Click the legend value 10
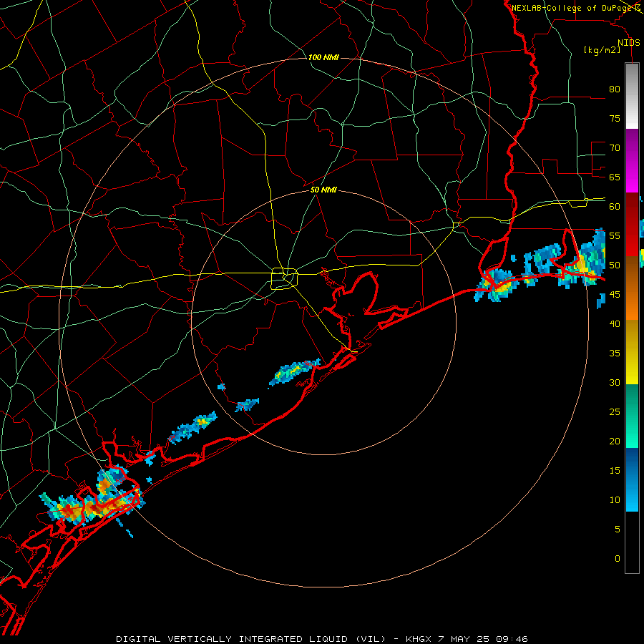 (x=615, y=500)
